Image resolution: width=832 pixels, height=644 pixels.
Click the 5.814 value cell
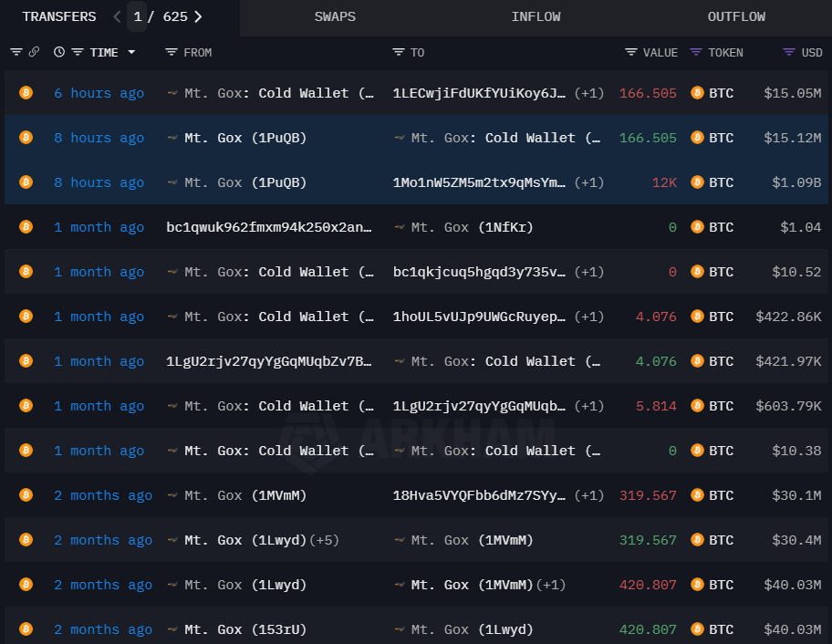(656, 406)
